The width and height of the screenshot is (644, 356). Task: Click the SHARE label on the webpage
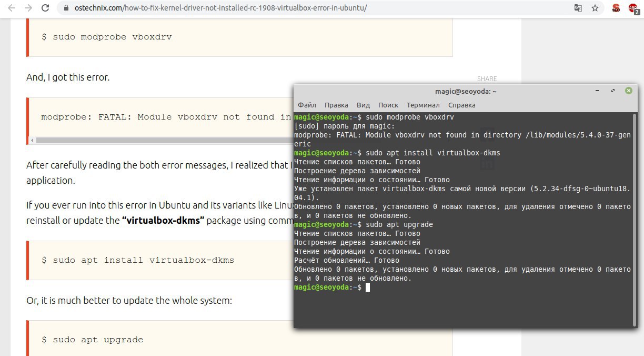pos(487,79)
